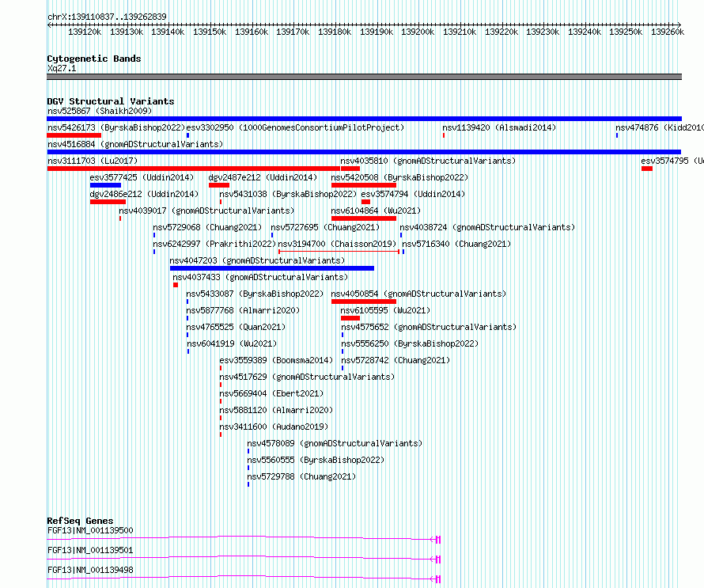The width and height of the screenshot is (704, 588).
Task: Click dgv2486e212 (Uddin2014) label
Action: (x=144, y=194)
